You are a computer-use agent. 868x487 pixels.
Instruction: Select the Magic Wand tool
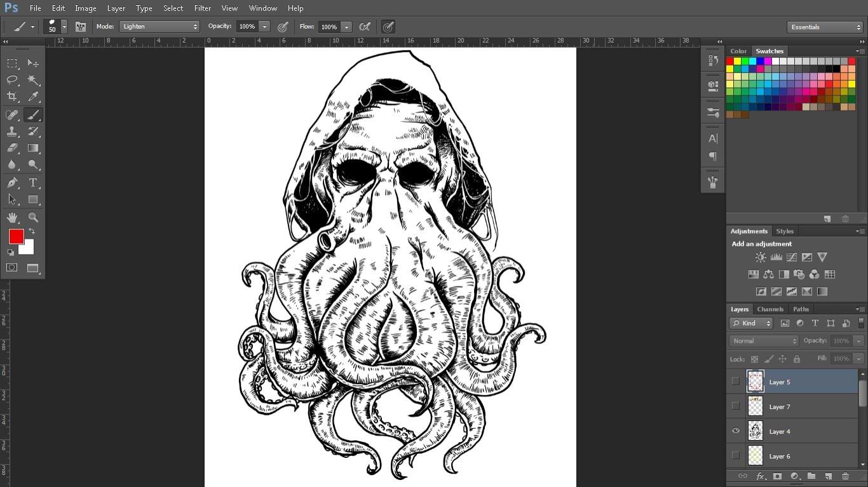33,80
